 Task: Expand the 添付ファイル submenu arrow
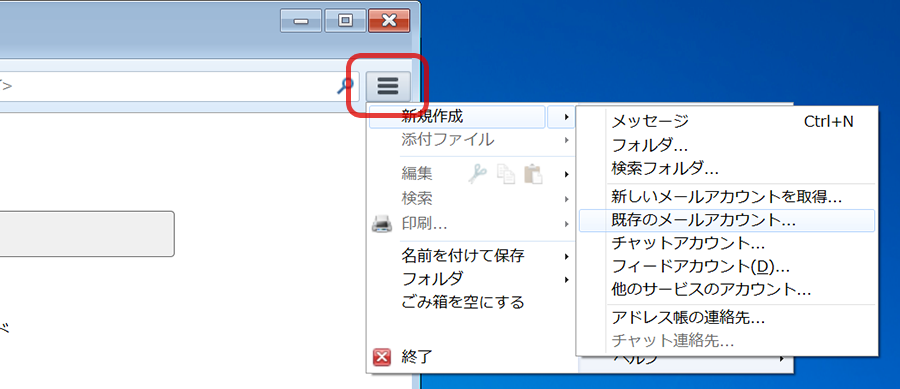tap(567, 140)
